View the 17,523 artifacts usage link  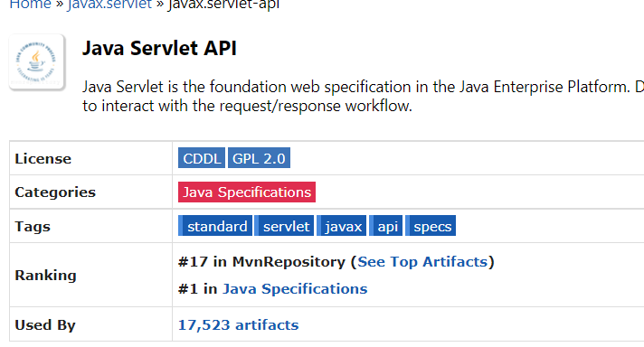(238, 324)
